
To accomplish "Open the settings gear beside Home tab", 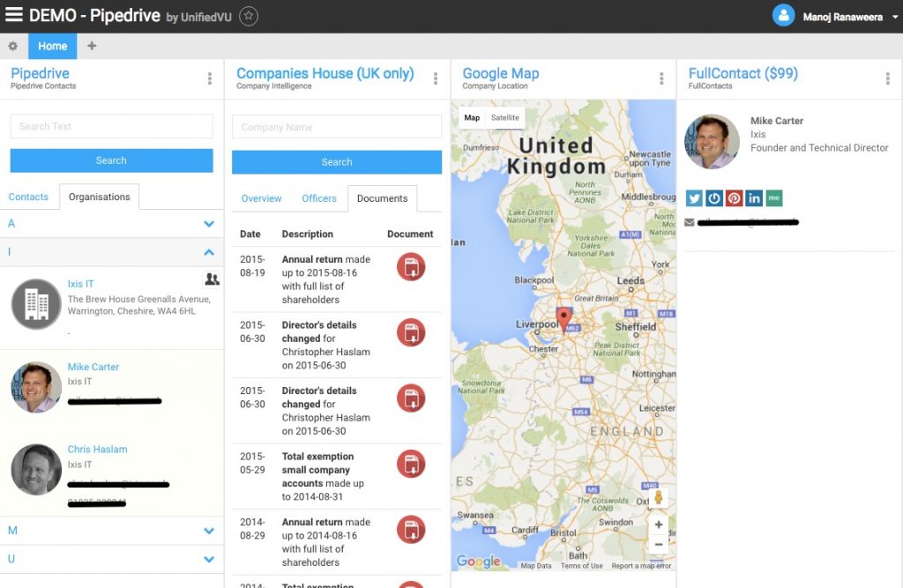I will click(12, 47).
